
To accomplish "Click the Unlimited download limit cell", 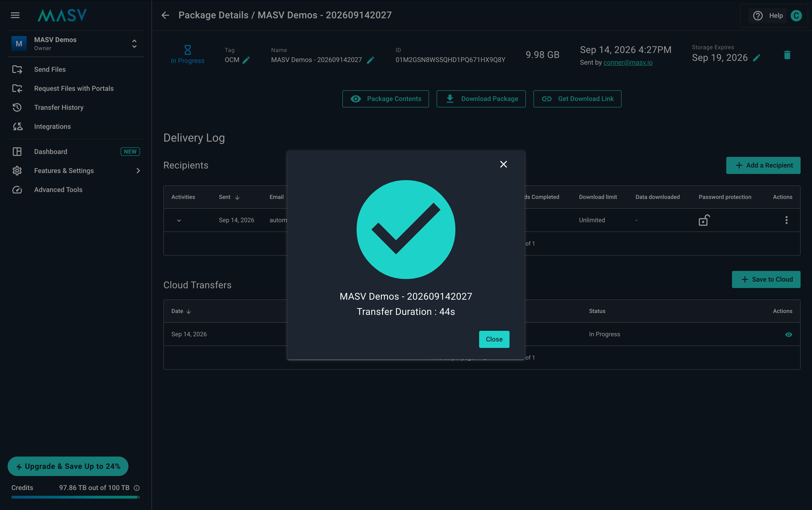I will 592,220.
